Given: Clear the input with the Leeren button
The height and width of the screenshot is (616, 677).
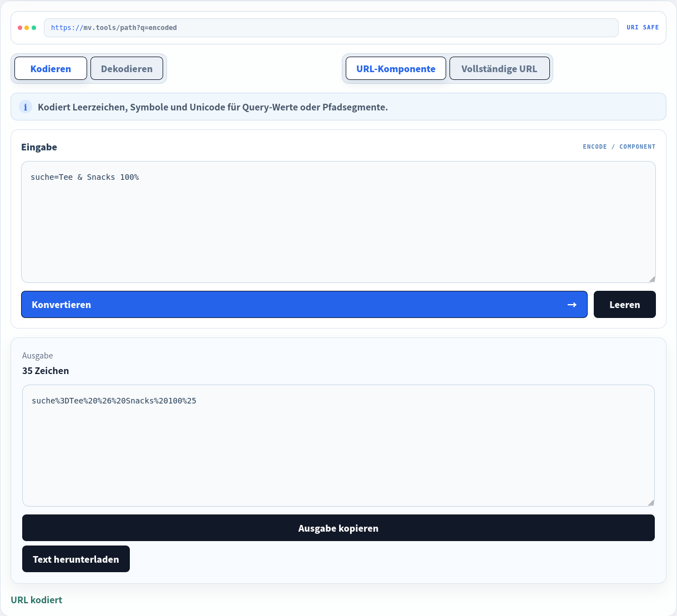Looking at the screenshot, I should (625, 304).
